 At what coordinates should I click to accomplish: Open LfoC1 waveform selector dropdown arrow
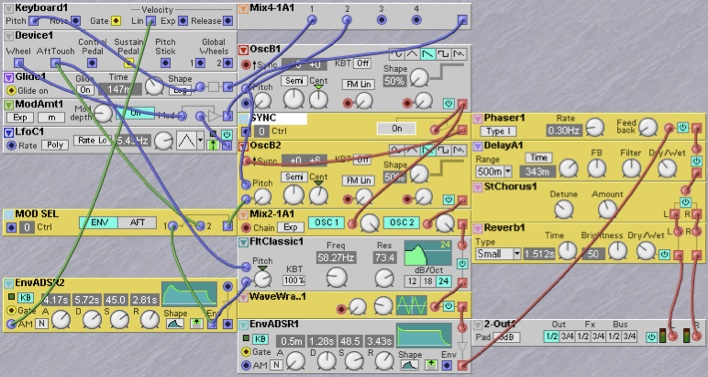tap(200, 141)
